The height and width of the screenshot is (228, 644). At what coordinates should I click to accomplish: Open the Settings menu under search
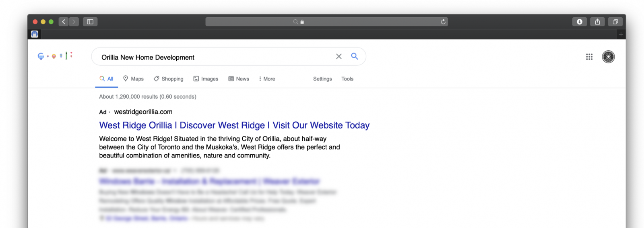coord(322,79)
